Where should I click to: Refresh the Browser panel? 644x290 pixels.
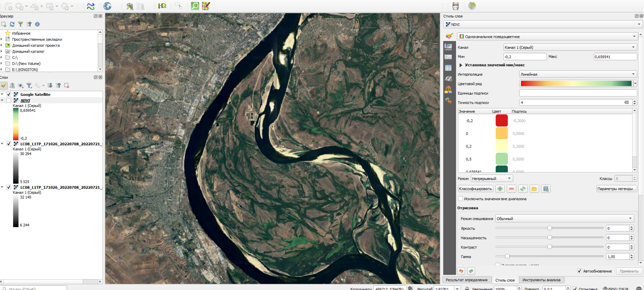(x=12, y=24)
